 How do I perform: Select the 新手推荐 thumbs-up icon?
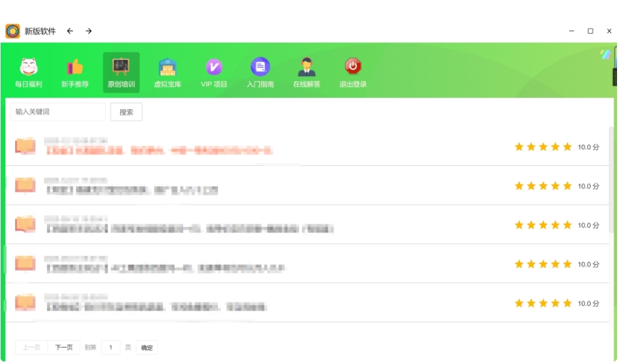tap(74, 67)
